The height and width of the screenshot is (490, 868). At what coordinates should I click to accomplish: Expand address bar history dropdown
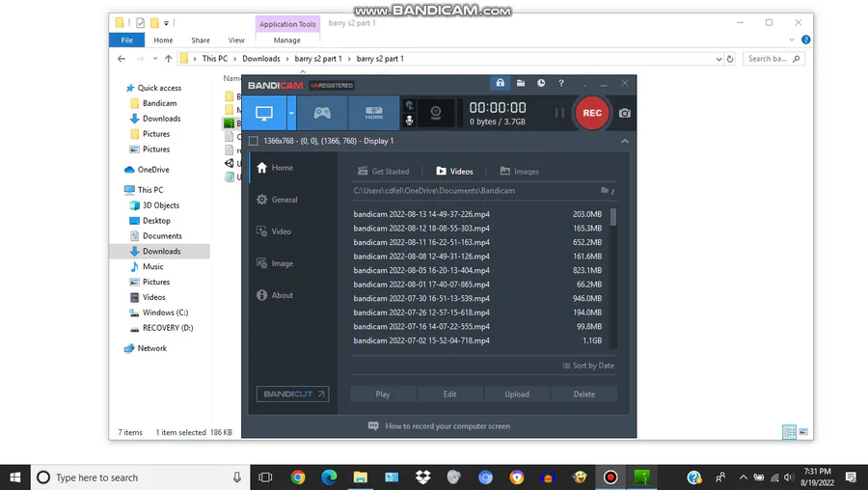coord(719,59)
